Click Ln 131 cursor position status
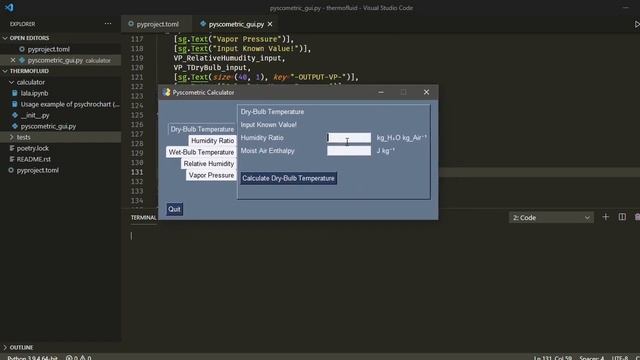The height and width of the screenshot is (360, 640). coord(553,358)
